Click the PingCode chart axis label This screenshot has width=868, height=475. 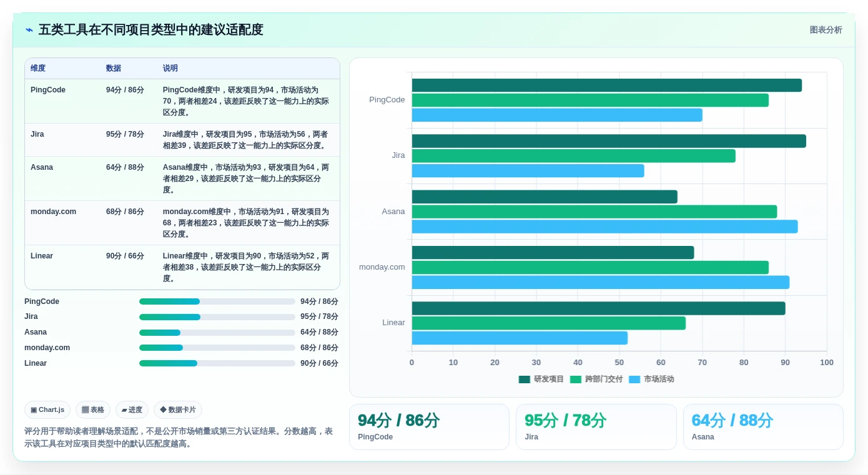387,100
